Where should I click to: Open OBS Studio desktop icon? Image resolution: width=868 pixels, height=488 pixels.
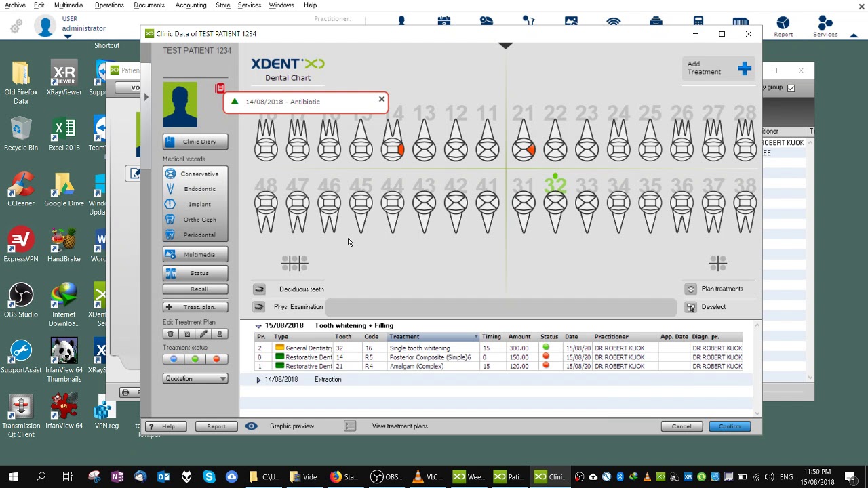tap(21, 300)
